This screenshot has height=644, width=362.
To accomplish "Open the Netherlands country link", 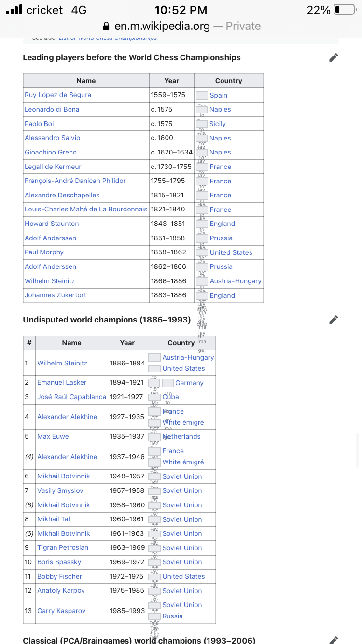I will coord(181,436).
